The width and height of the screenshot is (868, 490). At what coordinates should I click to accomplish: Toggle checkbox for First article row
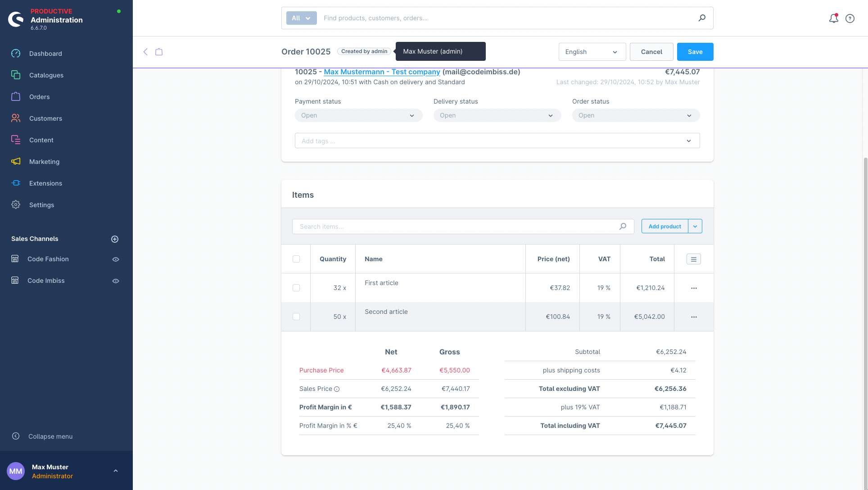(296, 288)
